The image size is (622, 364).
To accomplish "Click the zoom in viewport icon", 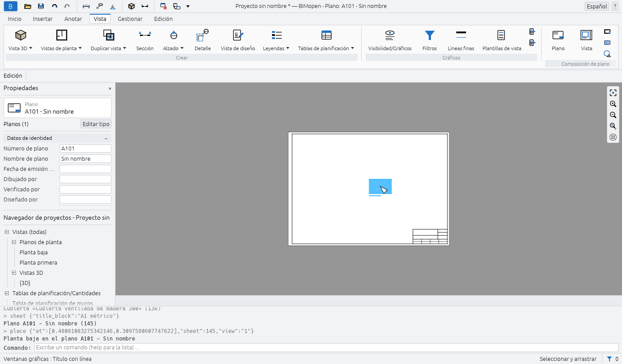I will (613, 104).
